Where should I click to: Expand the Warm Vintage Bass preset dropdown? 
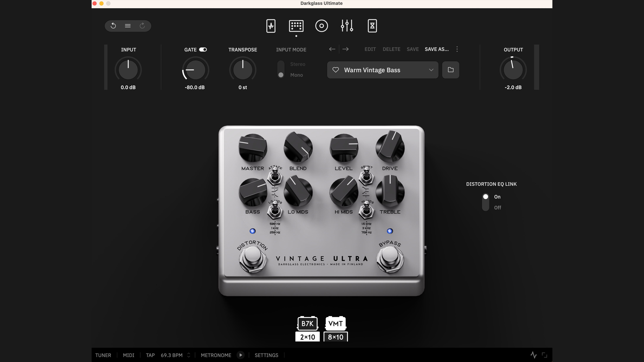pos(431,70)
